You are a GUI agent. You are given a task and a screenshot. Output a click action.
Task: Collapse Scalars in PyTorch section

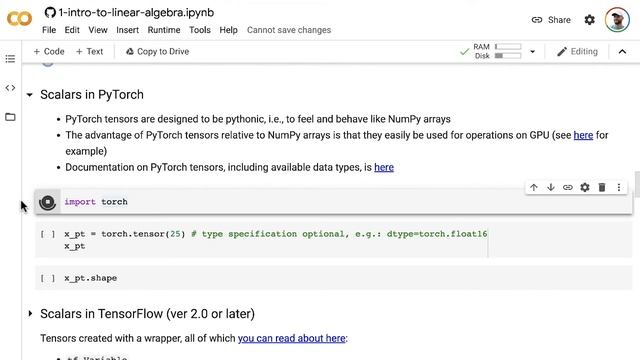point(29,95)
